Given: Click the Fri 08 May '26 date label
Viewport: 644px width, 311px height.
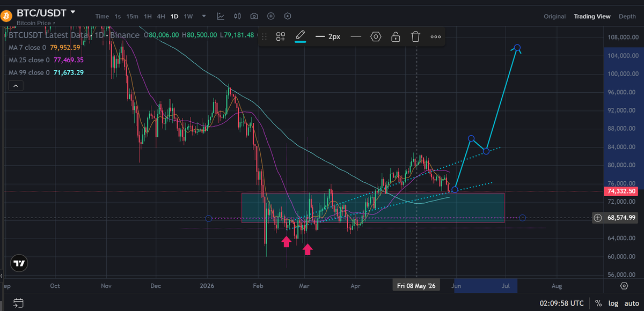Looking at the screenshot, I should (x=416, y=286).
